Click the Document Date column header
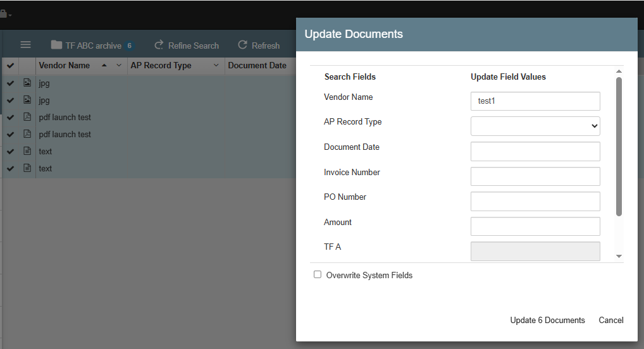 coord(257,66)
